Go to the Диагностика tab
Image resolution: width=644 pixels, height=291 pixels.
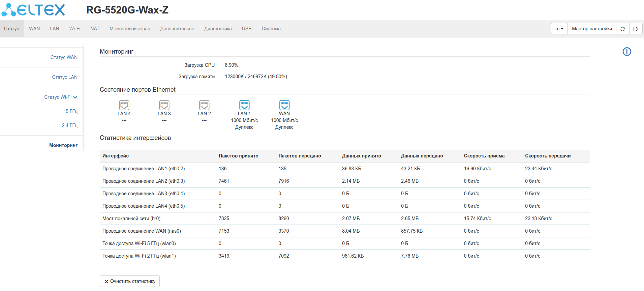pyautogui.click(x=218, y=29)
